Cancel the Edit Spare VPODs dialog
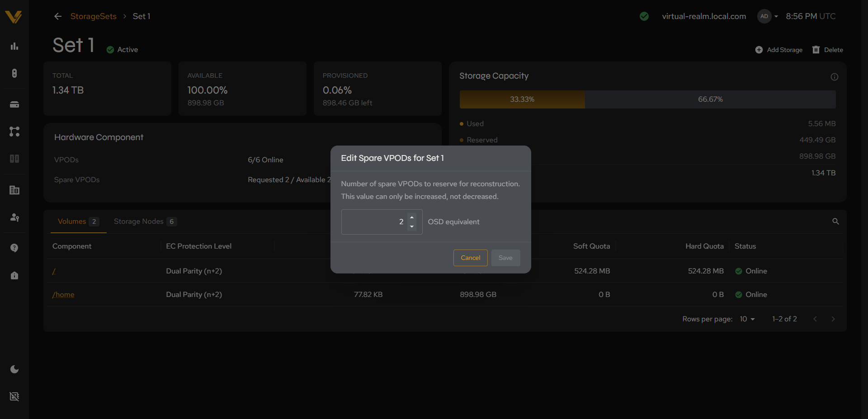Image resolution: width=868 pixels, height=419 pixels. 470,258
